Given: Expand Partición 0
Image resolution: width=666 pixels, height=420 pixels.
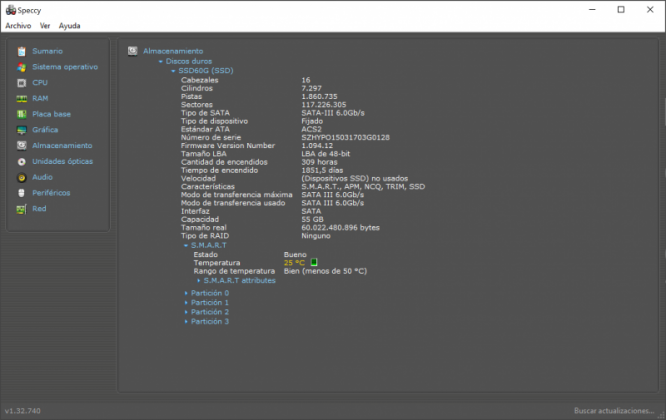Looking at the screenshot, I should 186,293.
